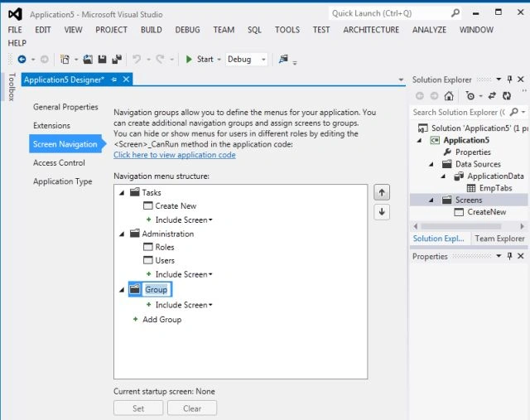Click the Save All toolbar icon

click(x=117, y=60)
